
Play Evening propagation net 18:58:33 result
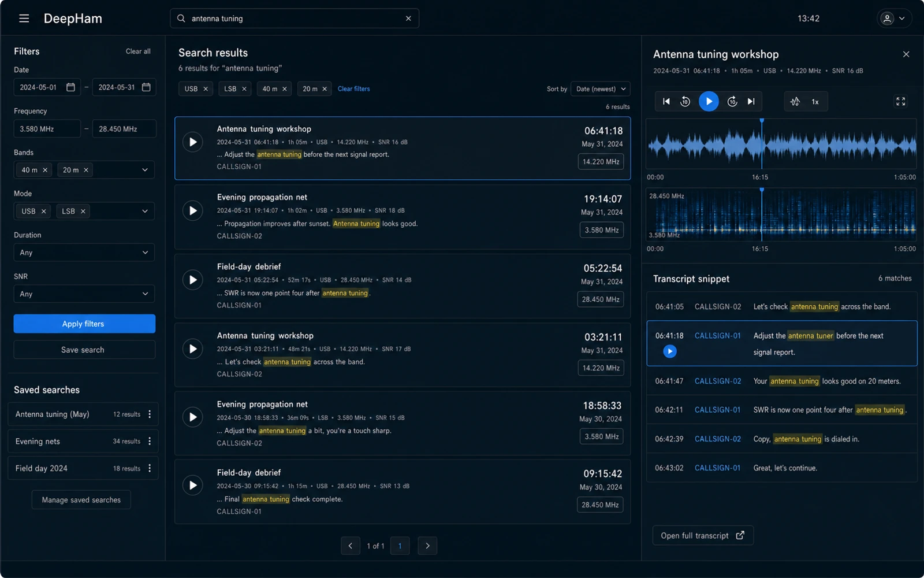(x=193, y=417)
